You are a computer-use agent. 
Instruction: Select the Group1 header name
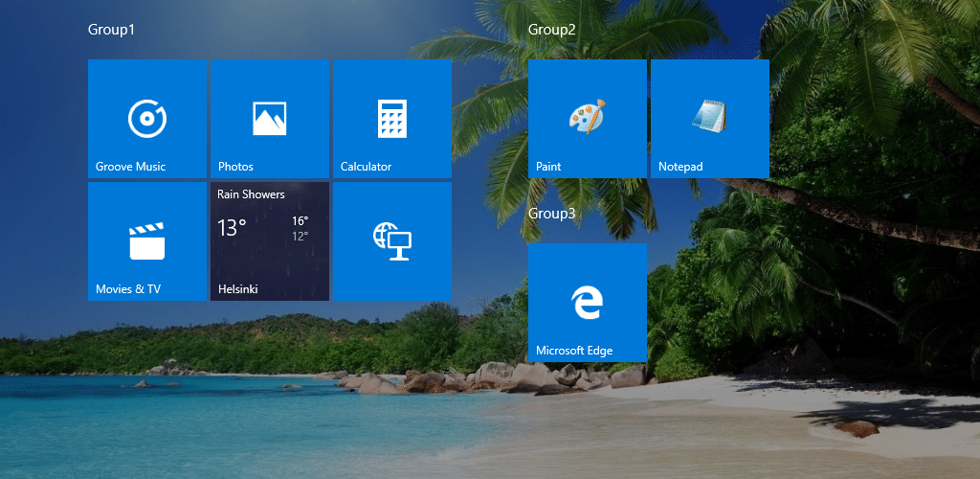pyautogui.click(x=111, y=30)
